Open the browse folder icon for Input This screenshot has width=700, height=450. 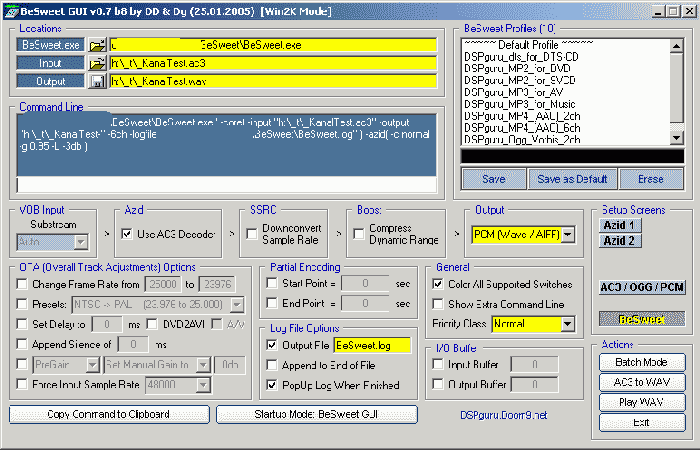click(97, 63)
